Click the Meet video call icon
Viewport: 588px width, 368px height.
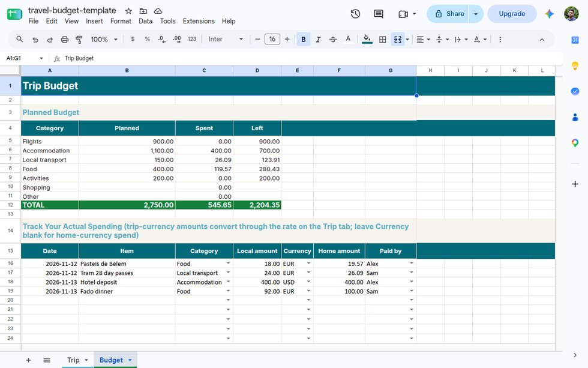click(x=403, y=14)
